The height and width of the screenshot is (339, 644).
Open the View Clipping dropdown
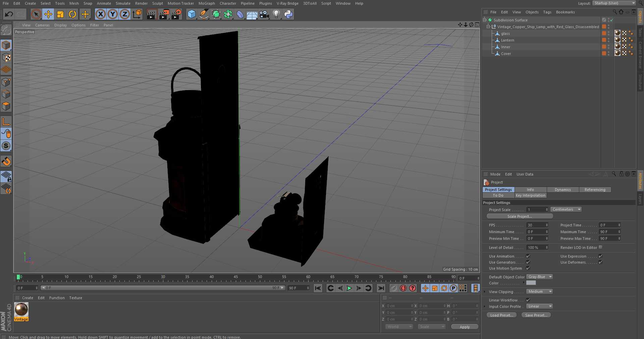[x=539, y=291]
